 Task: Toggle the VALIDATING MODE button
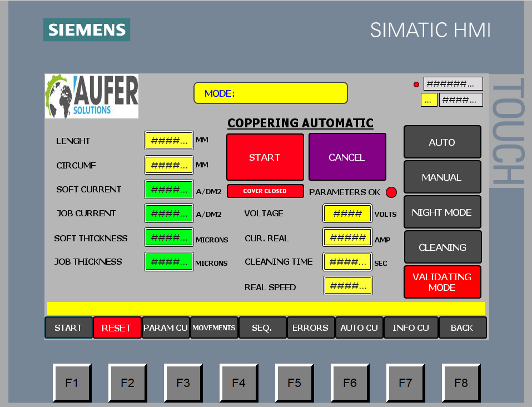click(x=442, y=282)
